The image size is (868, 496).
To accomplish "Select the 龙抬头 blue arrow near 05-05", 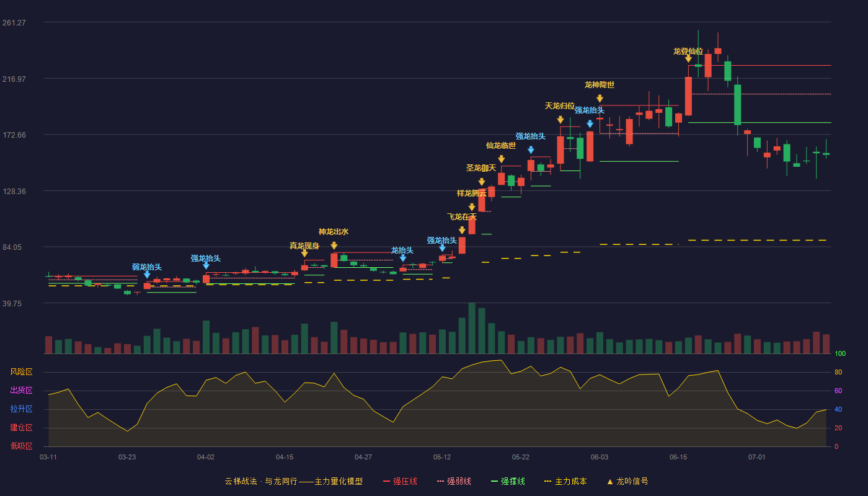I will [403, 258].
